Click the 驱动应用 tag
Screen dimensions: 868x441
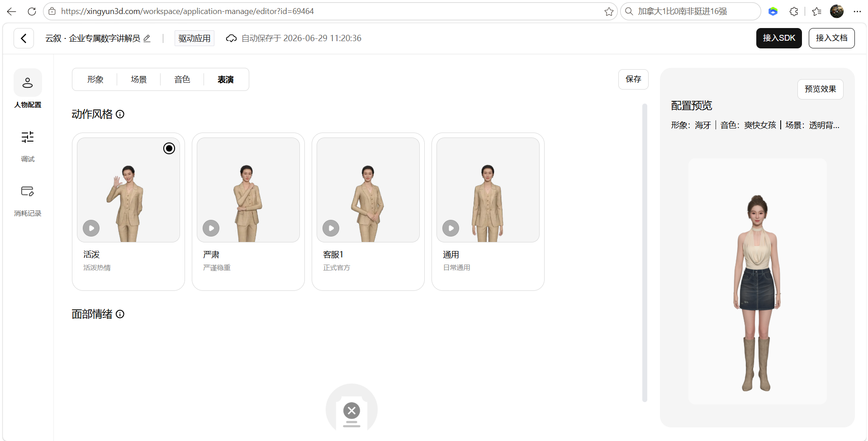(194, 38)
